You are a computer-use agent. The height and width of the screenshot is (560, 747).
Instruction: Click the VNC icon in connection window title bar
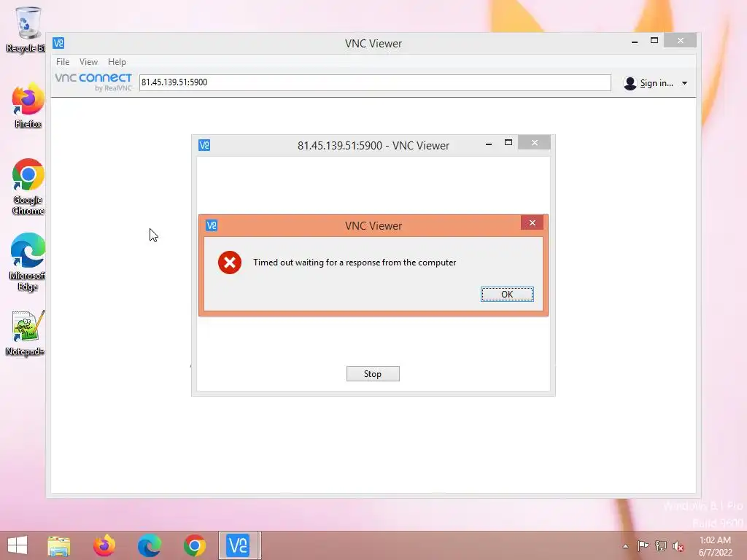(x=204, y=145)
